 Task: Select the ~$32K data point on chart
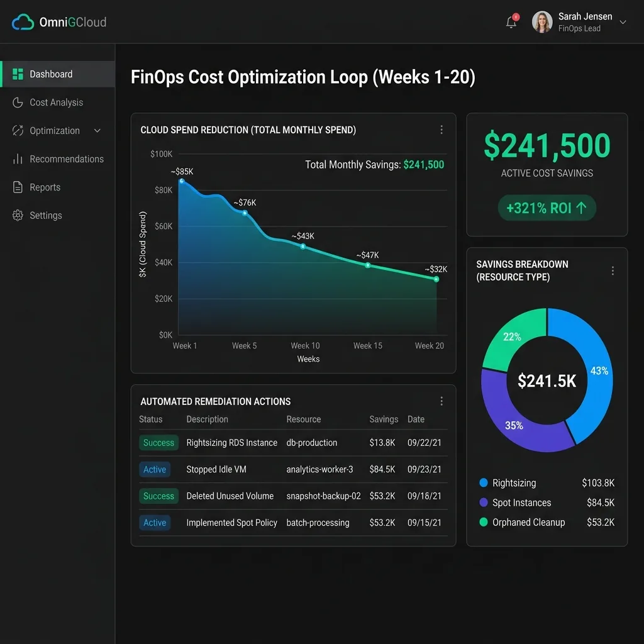(x=436, y=279)
